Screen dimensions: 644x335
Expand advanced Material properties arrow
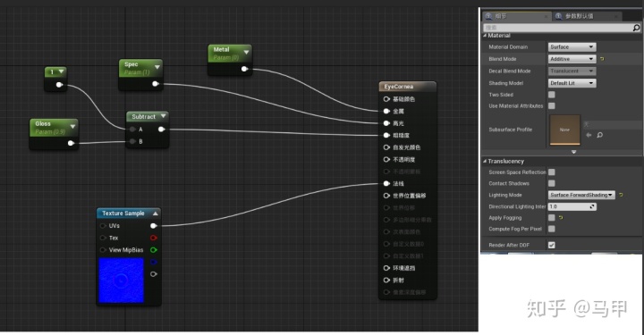[x=573, y=152]
